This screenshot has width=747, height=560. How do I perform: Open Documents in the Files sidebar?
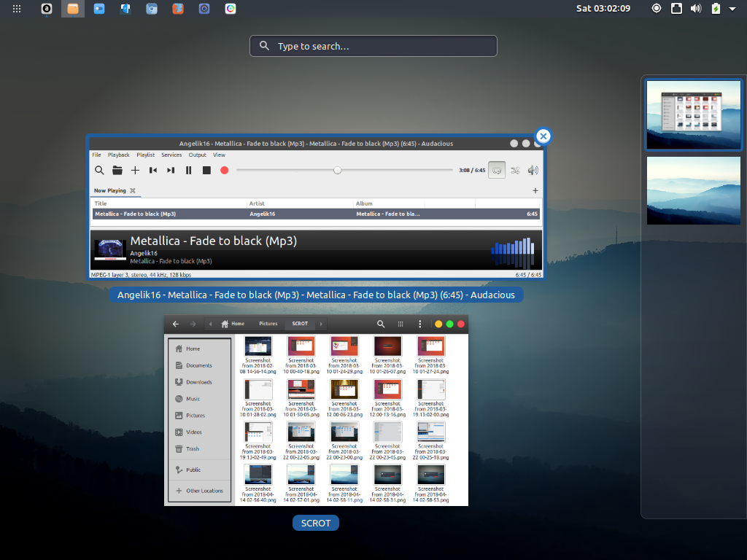pyautogui.click(x=200, y=365)
